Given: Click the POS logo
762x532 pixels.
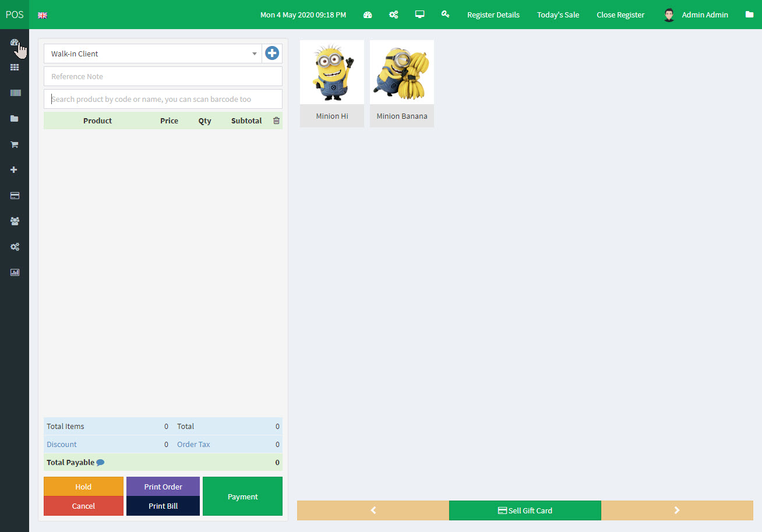Looking at the screenshot, I should pyautogui.click(x=15, y=15).
